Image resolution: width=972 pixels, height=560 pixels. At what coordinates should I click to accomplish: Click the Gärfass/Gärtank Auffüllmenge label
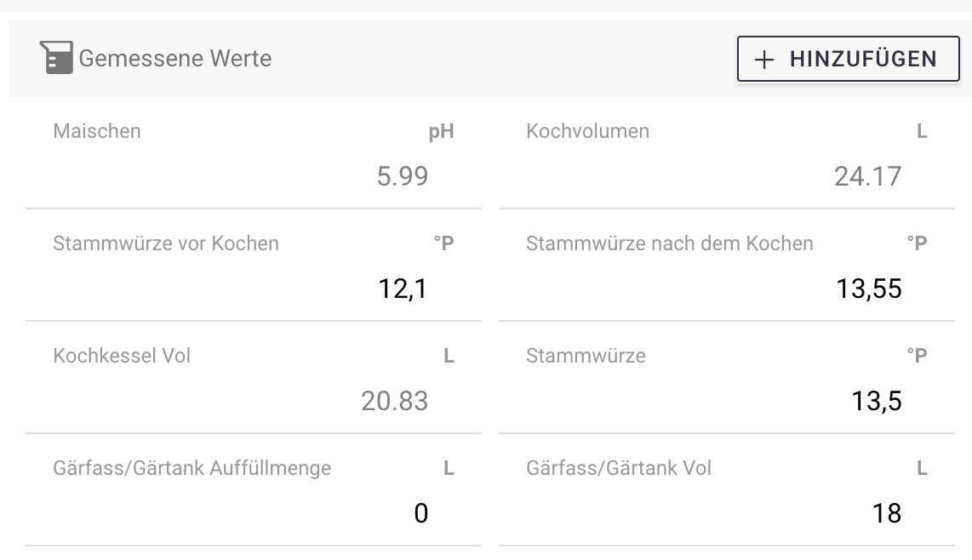click(192, 468)
